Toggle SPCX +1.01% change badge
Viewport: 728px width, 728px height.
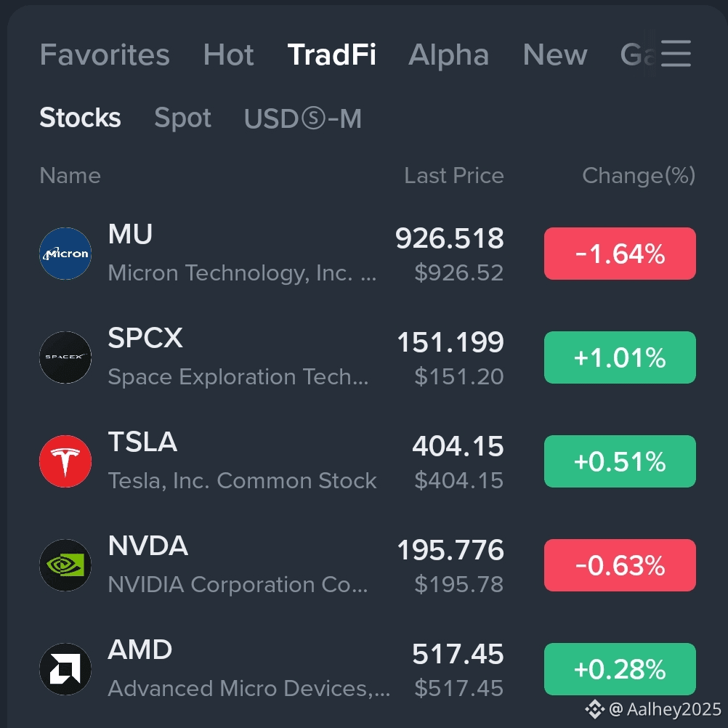click(x=620, y=357)
